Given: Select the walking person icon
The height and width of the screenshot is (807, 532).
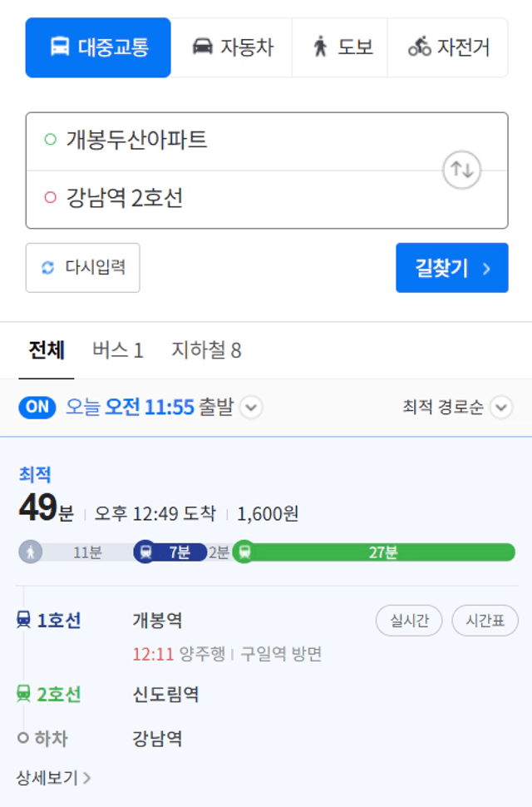Looking at the screenshot, I should coord(320,47).
